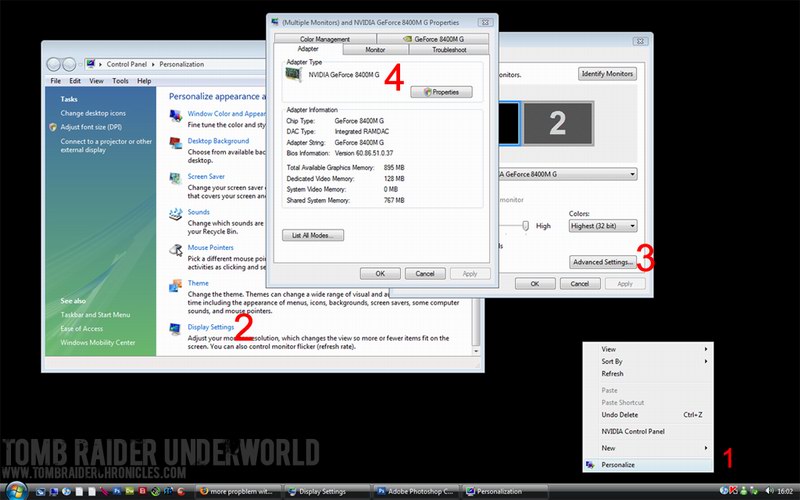Select the Adapter tab
800x500 pixels.
pyautogui.click(x=308, y=49)
